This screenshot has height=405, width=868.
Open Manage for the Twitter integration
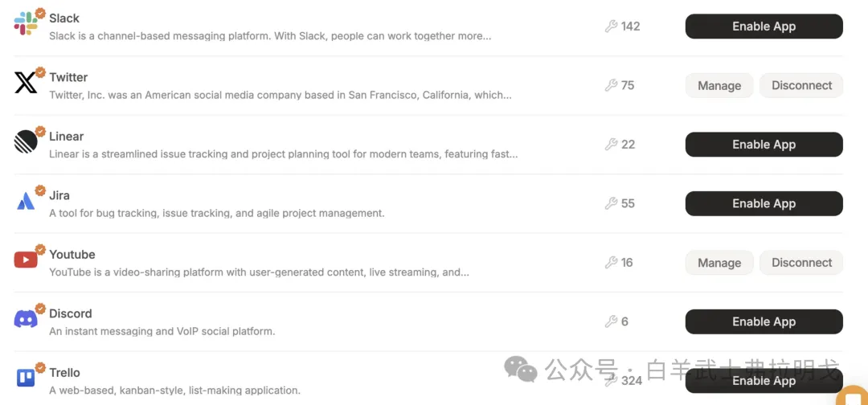click(x=719, y=86)
